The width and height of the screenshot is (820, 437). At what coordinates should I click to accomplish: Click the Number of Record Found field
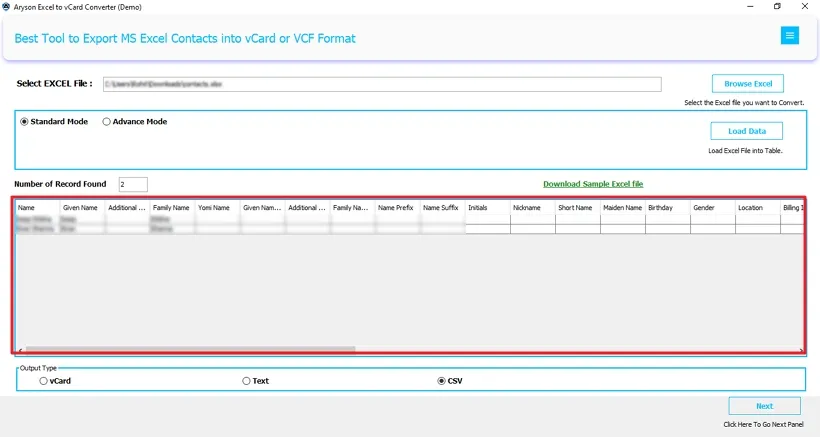click(133, 185)
